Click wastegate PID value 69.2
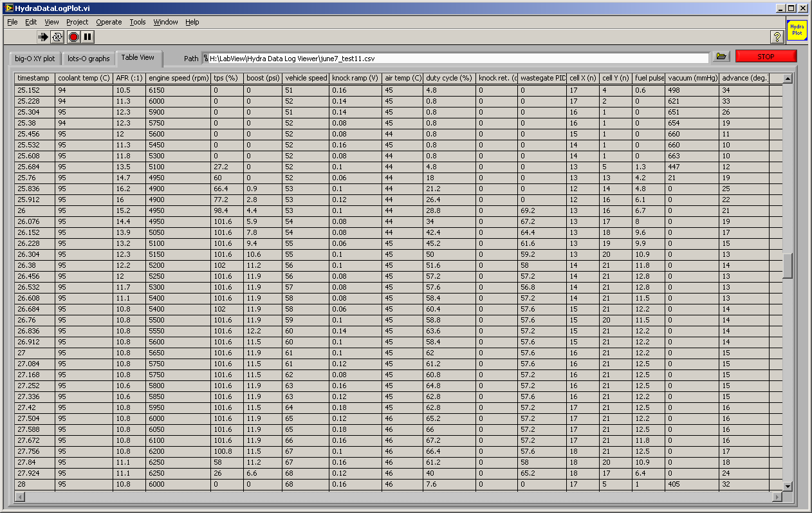812x513 pixels. (542, 210)
